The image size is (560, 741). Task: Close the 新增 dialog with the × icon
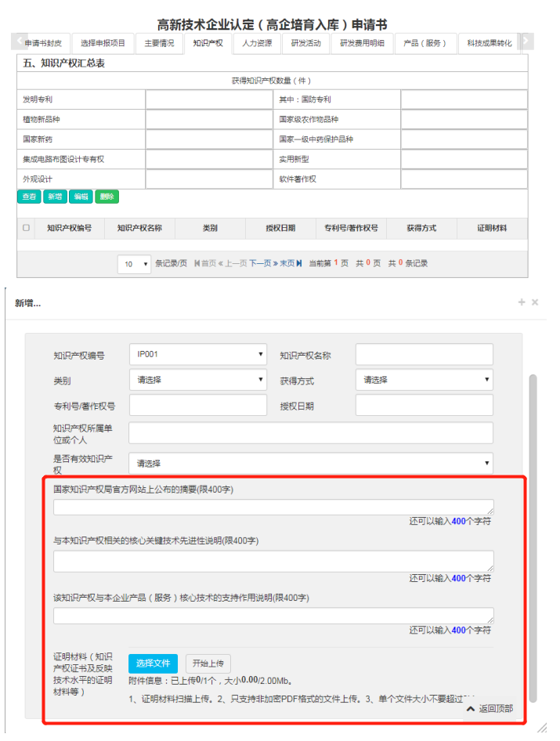535,302
